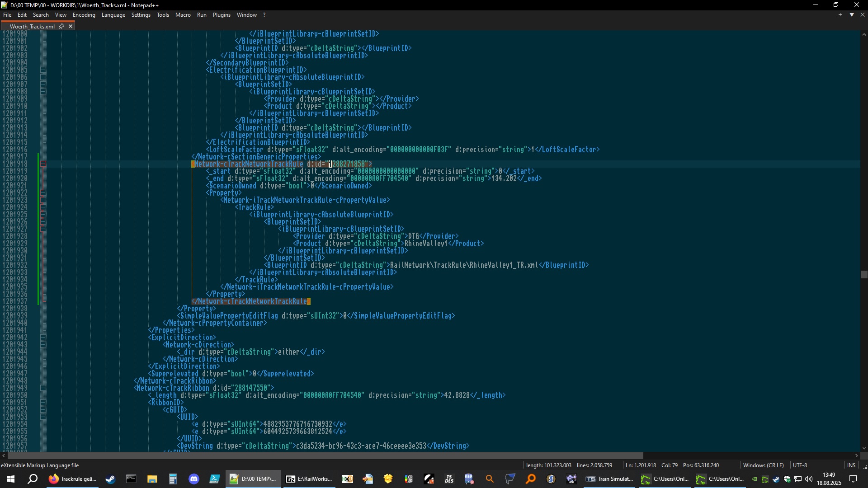Collapse the ExplicitDirection fold marker
The image size is (868, 488).
(x=43, y=338)
